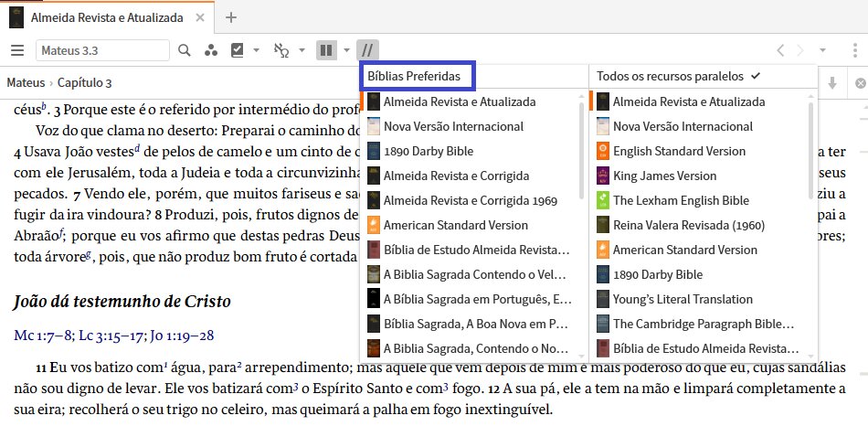Open the hamburger panel menu
868x426 pixels.
pos(17,50)
